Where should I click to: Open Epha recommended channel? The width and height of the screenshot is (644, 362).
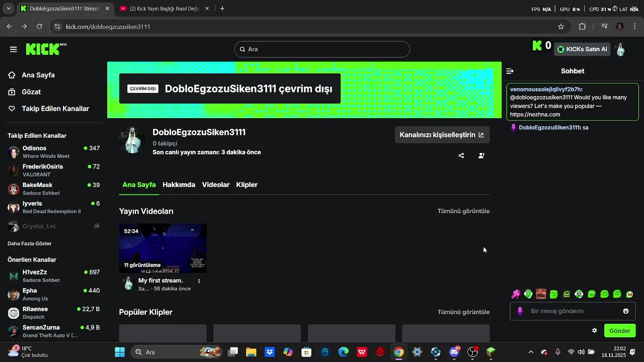[53, 294]
